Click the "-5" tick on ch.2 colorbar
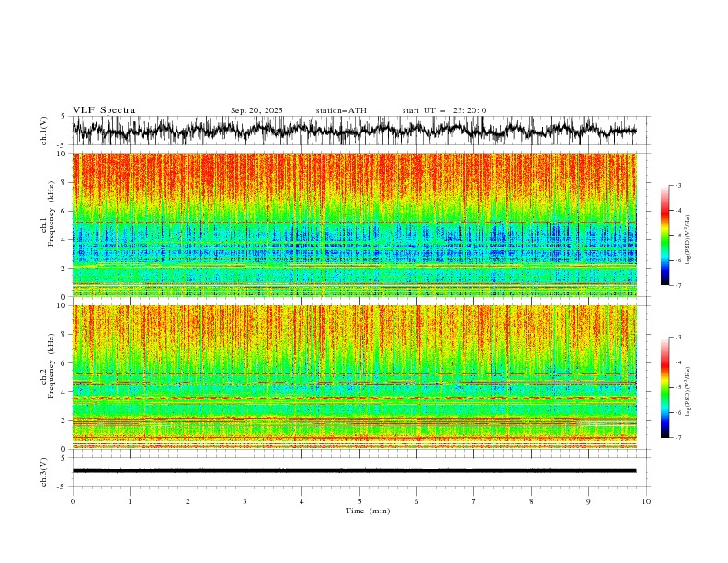 [x=677, y=387]
